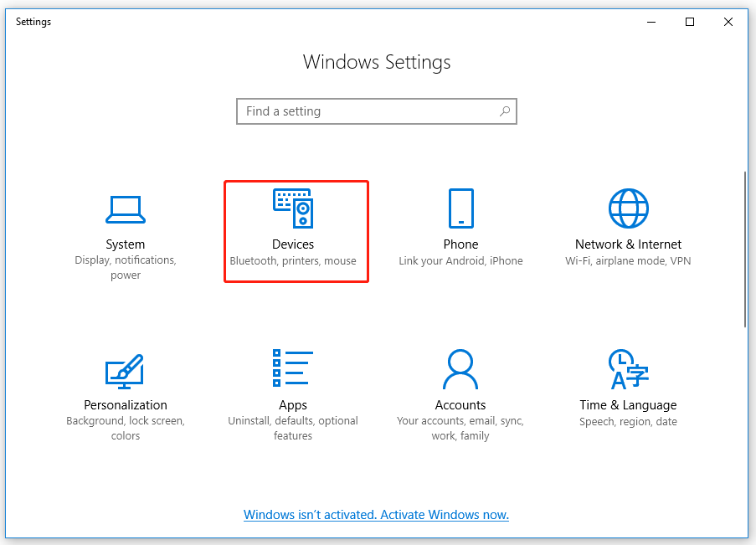
Task: Open Time & Language settings
Action: 628,385
